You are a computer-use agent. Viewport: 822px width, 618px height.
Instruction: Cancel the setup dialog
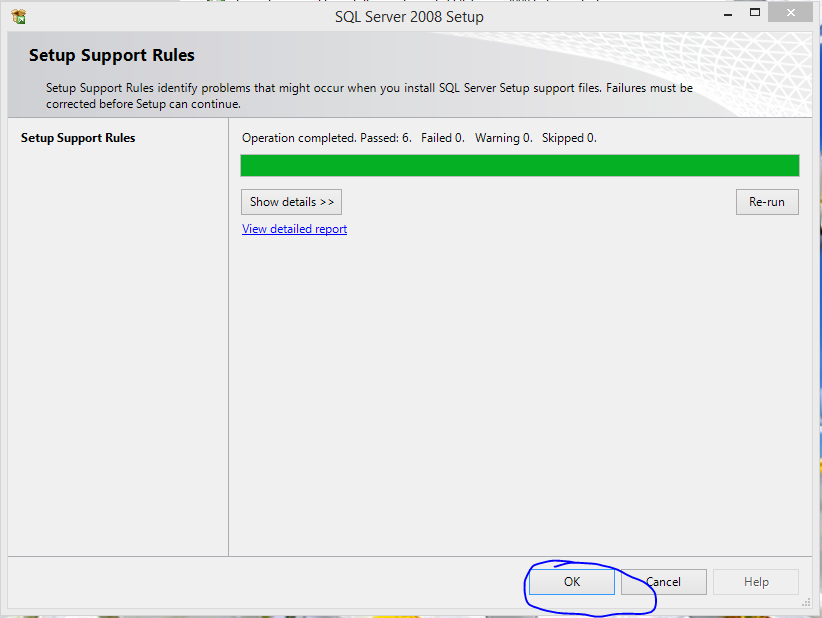click(664, 582)
